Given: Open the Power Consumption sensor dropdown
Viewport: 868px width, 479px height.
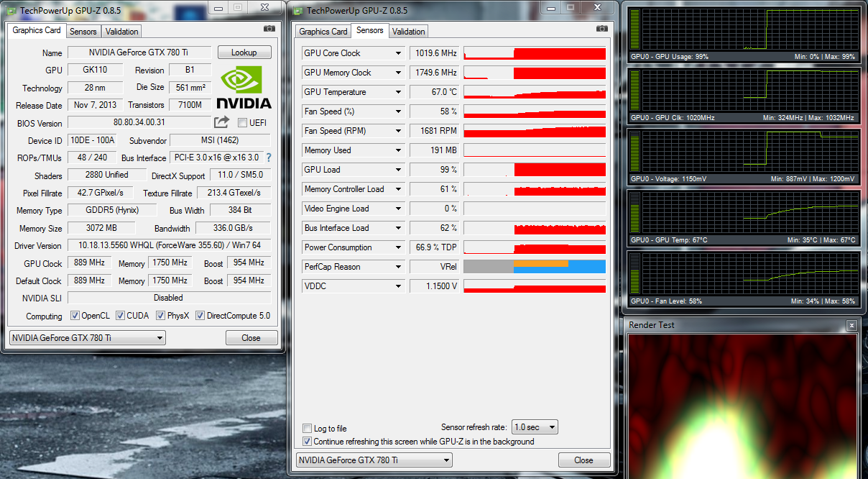Looking at the screenshot, I should coord(398,247).
